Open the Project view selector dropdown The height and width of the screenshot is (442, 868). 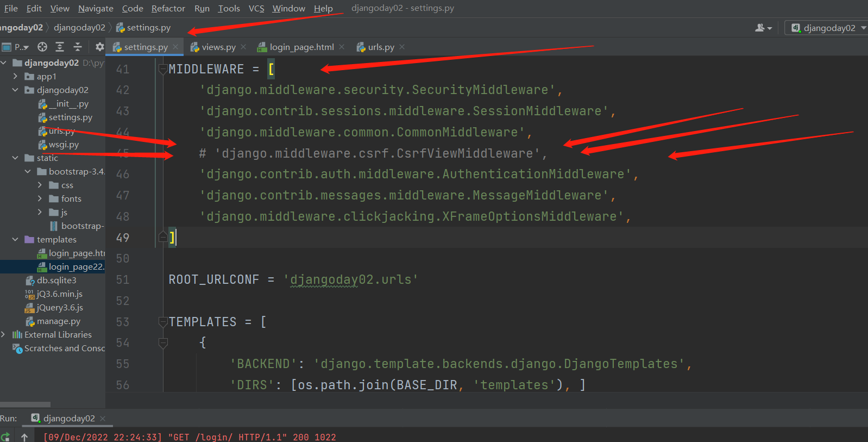(x=16, y=47)
